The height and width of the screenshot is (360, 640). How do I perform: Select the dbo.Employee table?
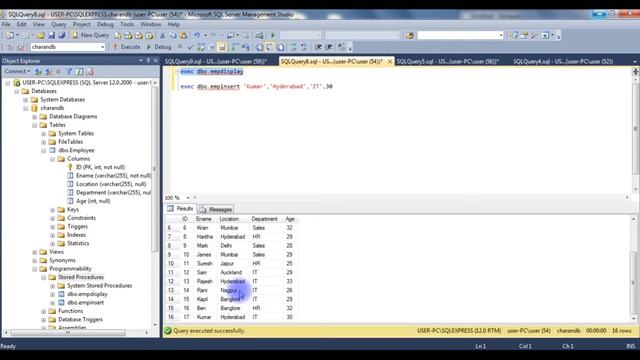click(x=76, y=151)
